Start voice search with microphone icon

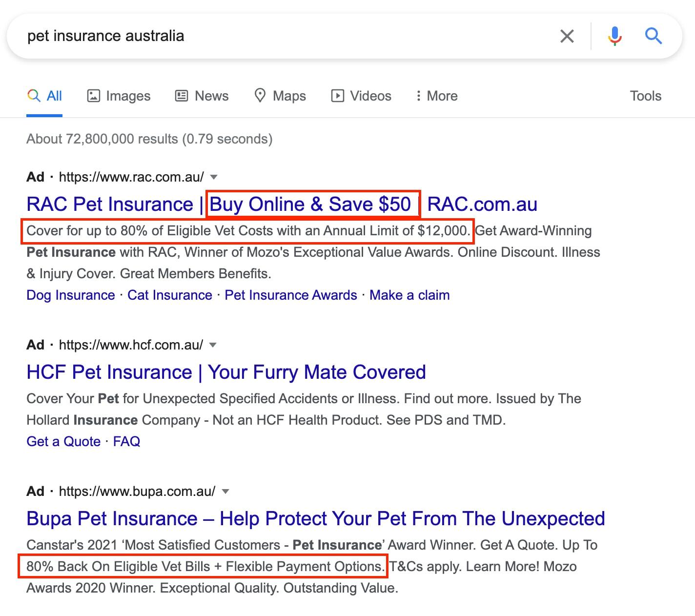[x=615, y=36]
